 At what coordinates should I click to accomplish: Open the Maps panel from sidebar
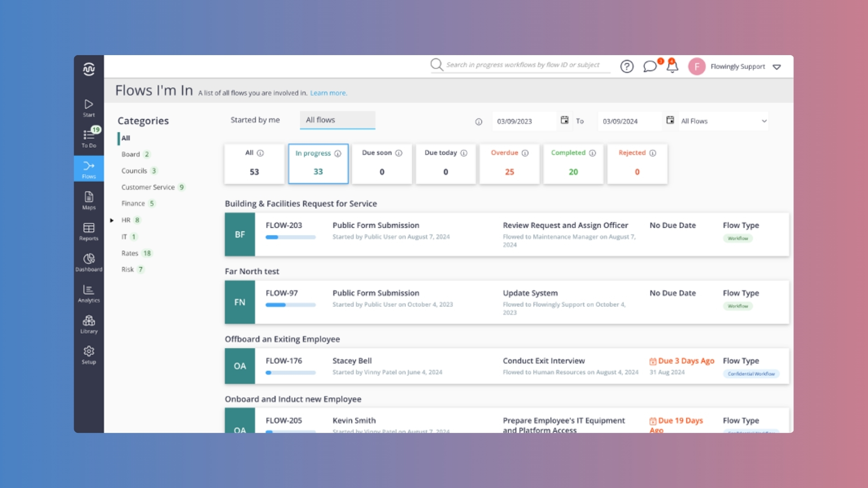point(89,200)
